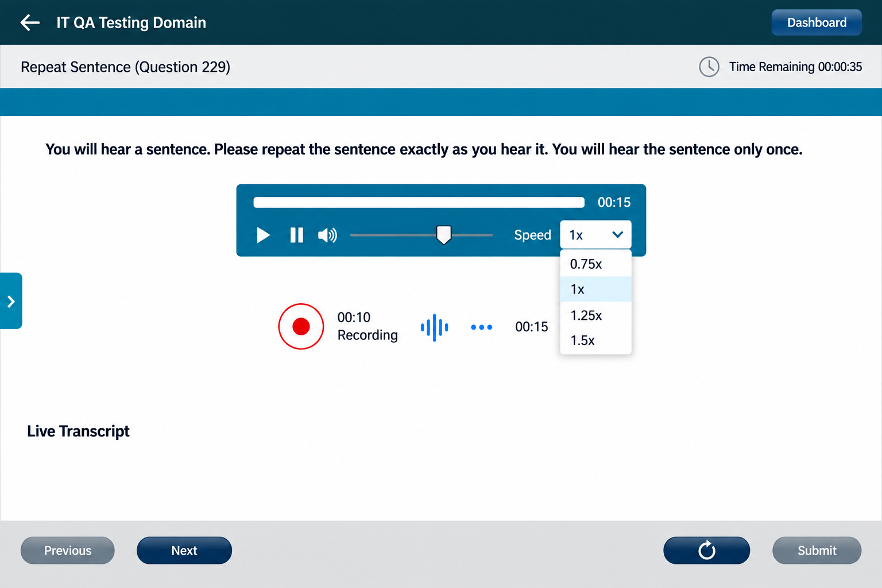Stop recording with the red record button
Image resolution: width=882 pixels, height=588 pixels.
click(x=301, y=326)
